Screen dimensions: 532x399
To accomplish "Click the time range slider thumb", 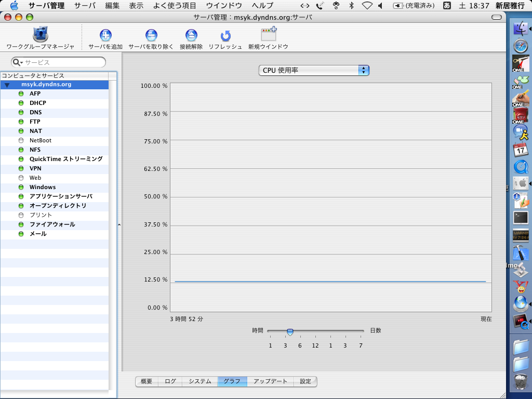I will pos(290,331).
